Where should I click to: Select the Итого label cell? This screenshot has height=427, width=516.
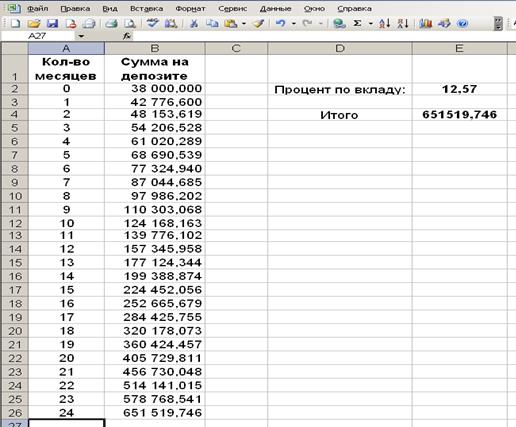pos(340,115)
